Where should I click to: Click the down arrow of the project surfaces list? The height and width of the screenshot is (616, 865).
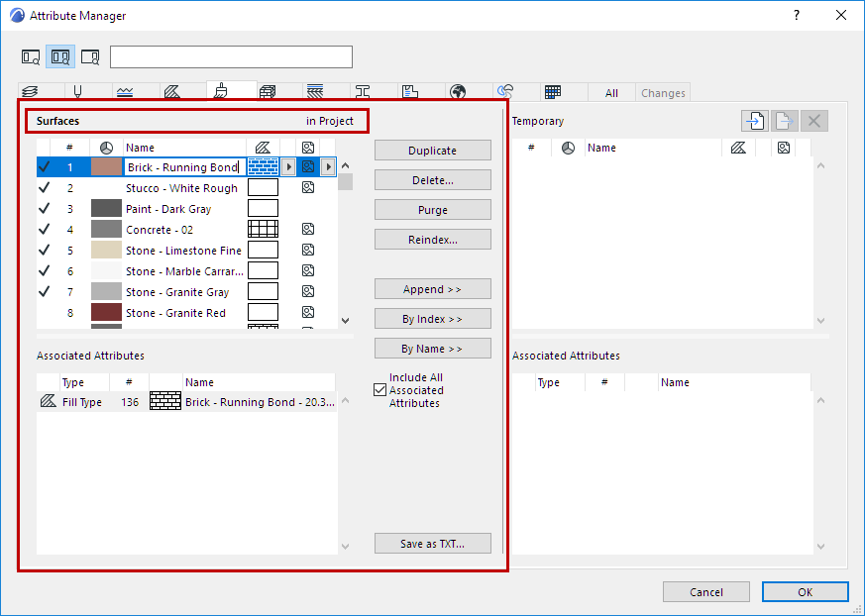(346, 321)
